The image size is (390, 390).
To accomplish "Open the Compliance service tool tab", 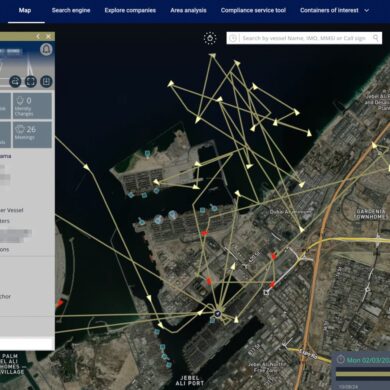I will (253, 10).
